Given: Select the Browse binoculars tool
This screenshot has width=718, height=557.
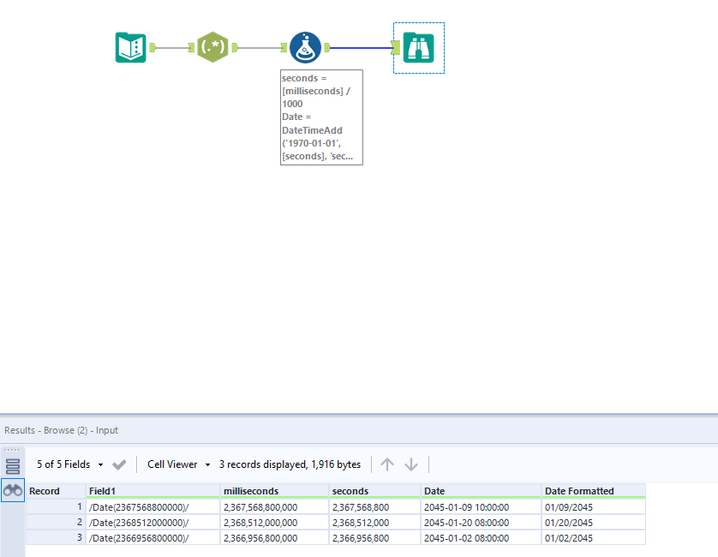Looking at the screenshot, I should click(x=419, y=47).
